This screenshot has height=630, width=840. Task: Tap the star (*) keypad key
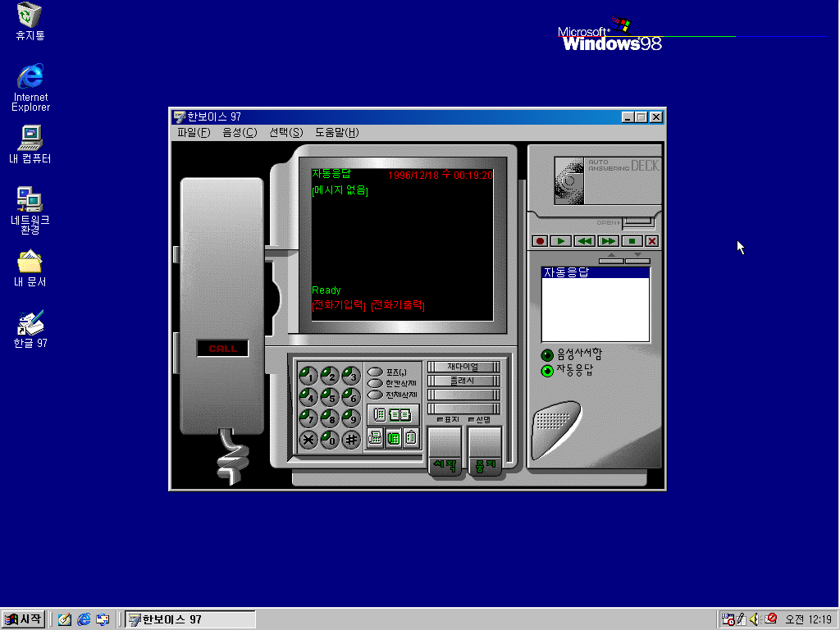308,440
